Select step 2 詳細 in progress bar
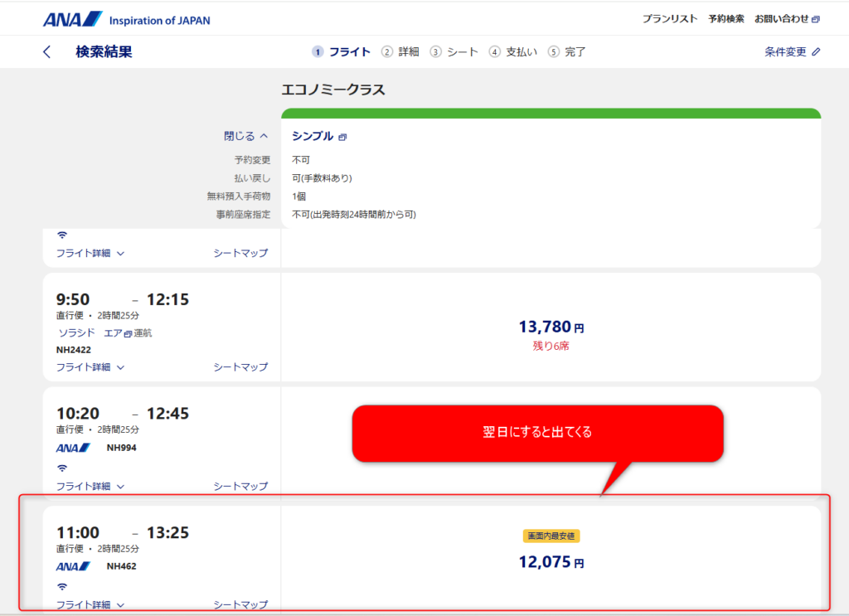Image resolution: width=849 pixels, height=616 pixels. [400, 51]
